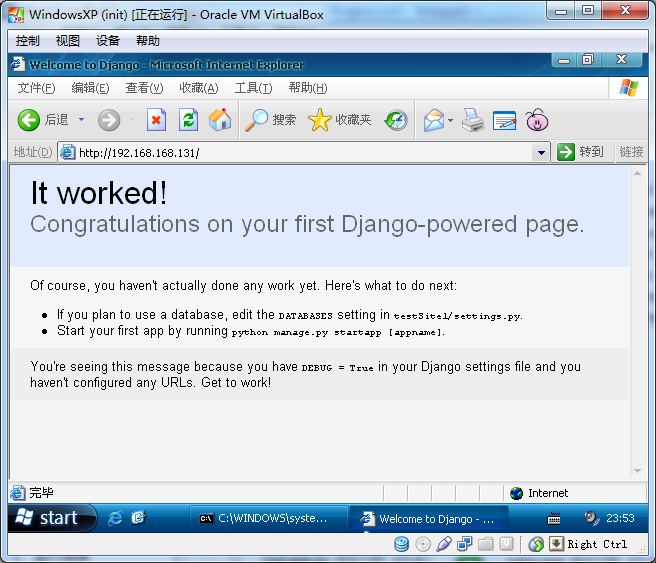Switch to C:\WINDOWS\syste... taskbar window
Image resolution: width=656 pixels, height=563 pixels.
pyautogui.click(x=268, y=519)
